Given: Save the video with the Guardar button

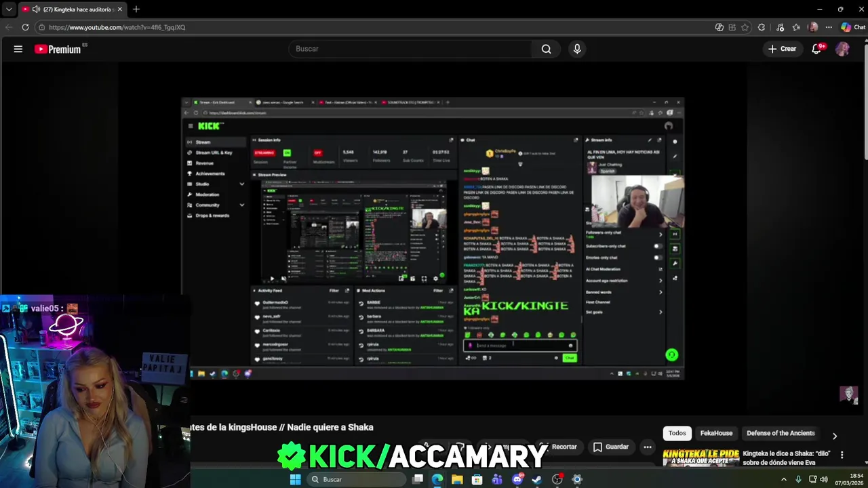Looking at the screenshot, I should click(x=611, y=447).
